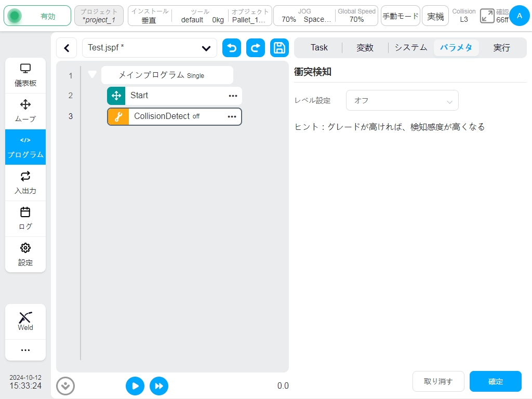532x399 pixels.
Task: Switch to the Task tab
Action: coord(319,47)
